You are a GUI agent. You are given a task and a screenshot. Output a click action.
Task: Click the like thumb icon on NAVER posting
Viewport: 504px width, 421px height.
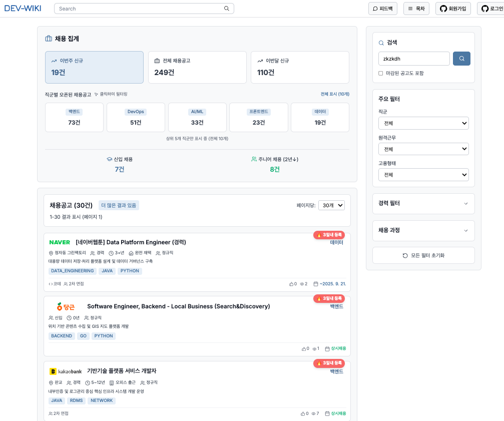point(291,284)
